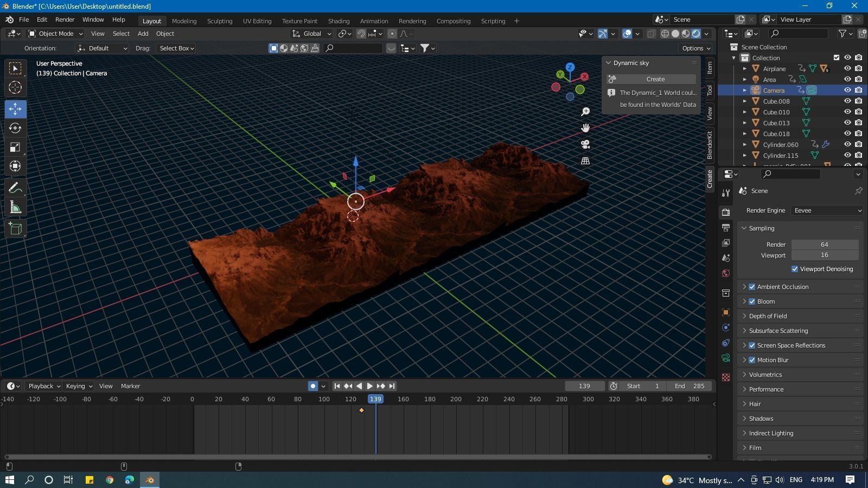Open the BlenderKit sidebar tab
Image resolution: width=868 pixels, height=488 pixels.
tap(709, 144)
